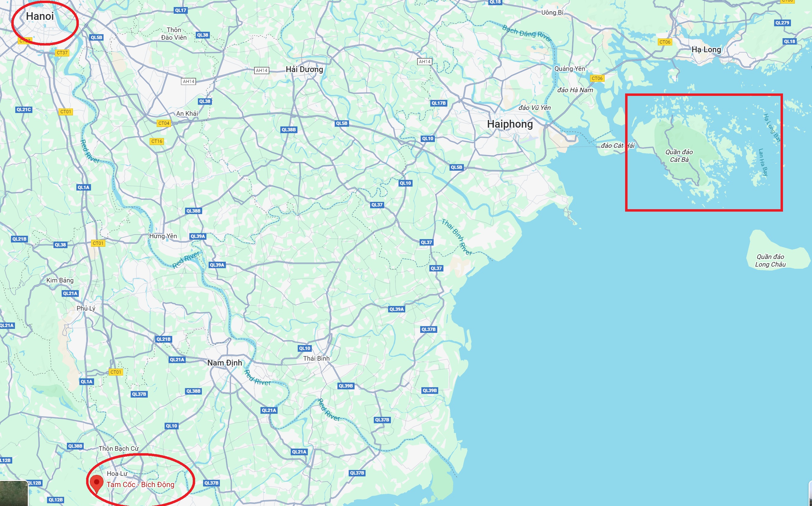This screenshot has height=506, width=812.
Task: Select the Hanoi city label
Action: (x=40, y=16)
